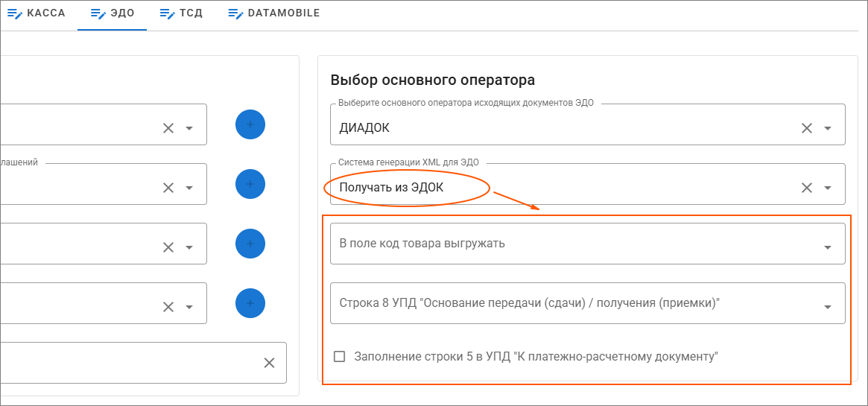Go to the DATAMOBILE tab

[x=274, y=13]
